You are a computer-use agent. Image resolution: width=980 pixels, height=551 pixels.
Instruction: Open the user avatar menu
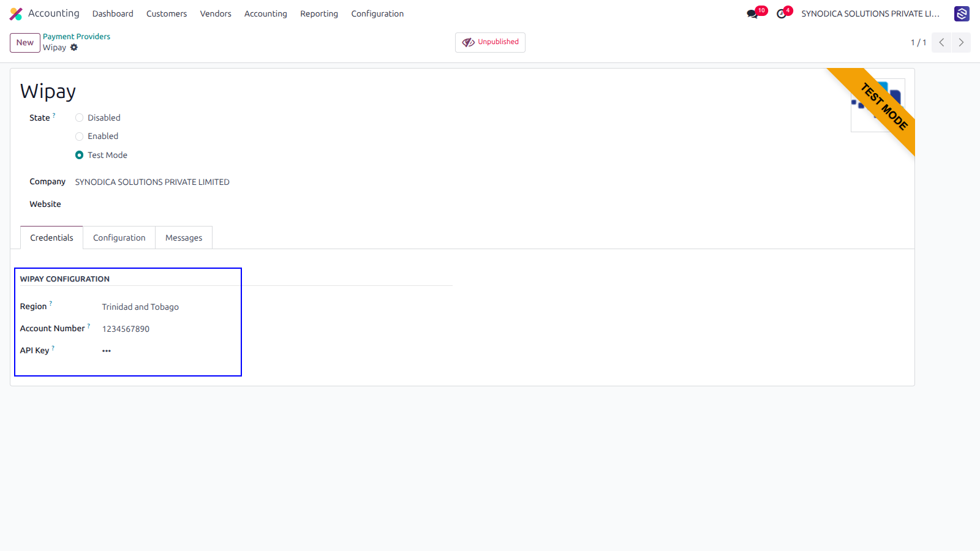click(x=962, y=13)
